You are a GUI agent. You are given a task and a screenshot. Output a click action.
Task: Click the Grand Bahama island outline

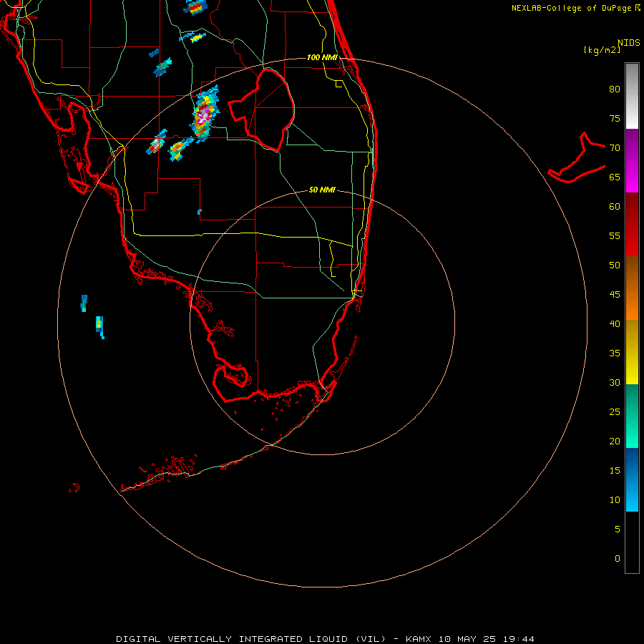point(577,157)
